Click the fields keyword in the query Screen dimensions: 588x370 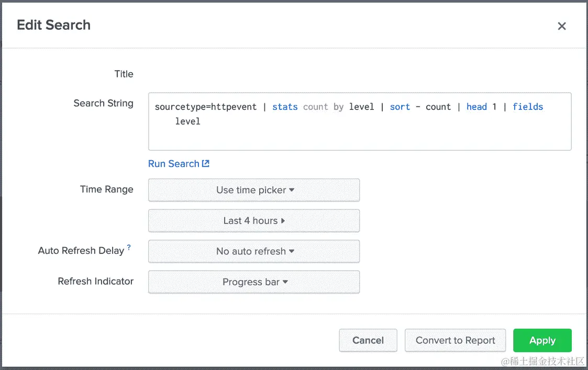click(x=528, y=107)
